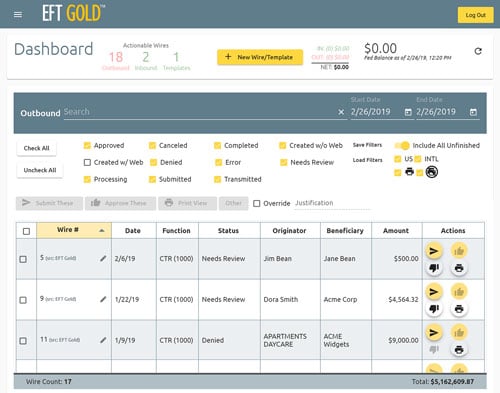Toggle the Created w/o Web filter
This screenshot has height=393, width=500.
coord(283,145)
